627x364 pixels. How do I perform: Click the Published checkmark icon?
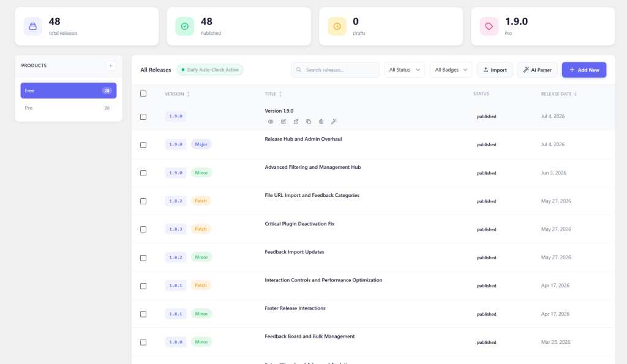pos(185,26)
